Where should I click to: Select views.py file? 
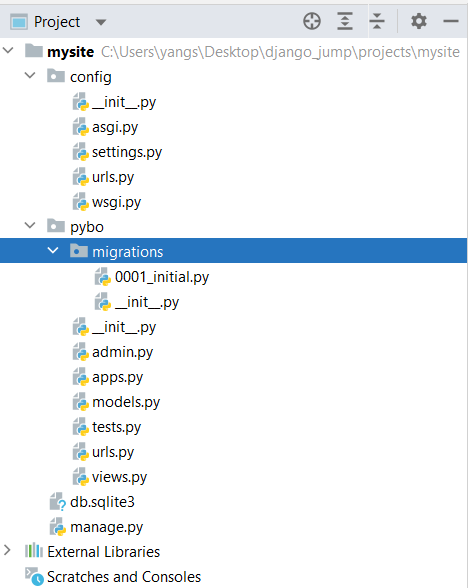119,477
